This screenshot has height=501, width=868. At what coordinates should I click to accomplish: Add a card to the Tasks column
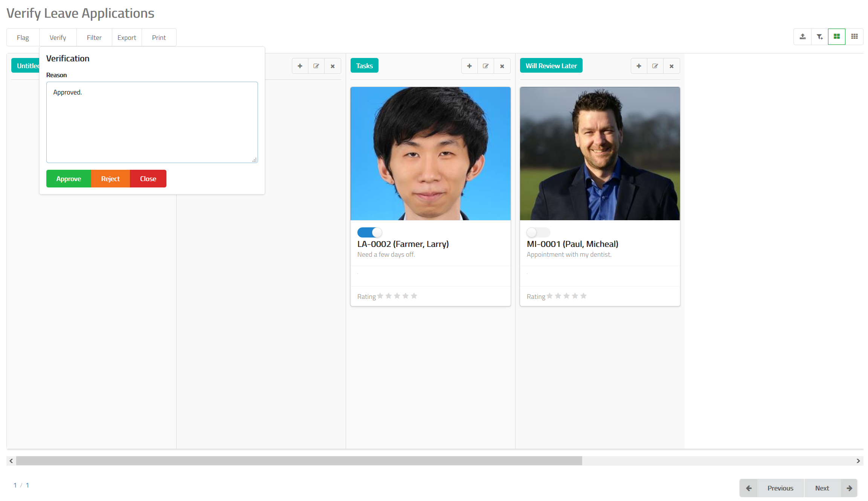tap(469, 66)
